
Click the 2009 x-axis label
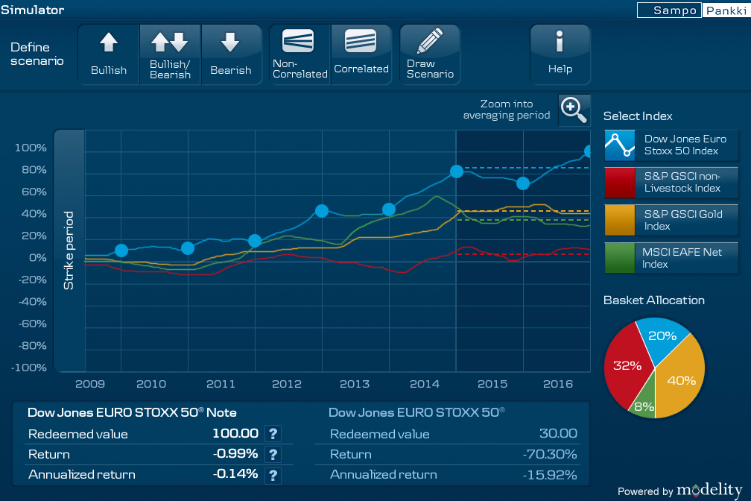point(90,384)
